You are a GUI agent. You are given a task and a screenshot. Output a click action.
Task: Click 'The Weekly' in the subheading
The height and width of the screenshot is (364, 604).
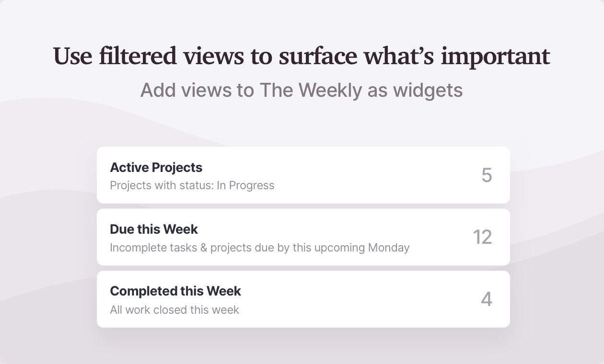click(x=311, y=90)
